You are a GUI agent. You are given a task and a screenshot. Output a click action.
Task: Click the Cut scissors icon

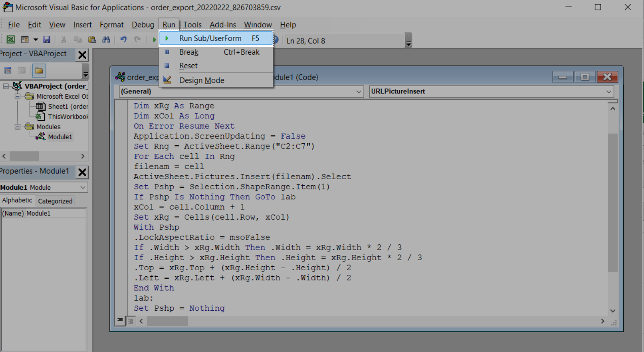point(64,39)
